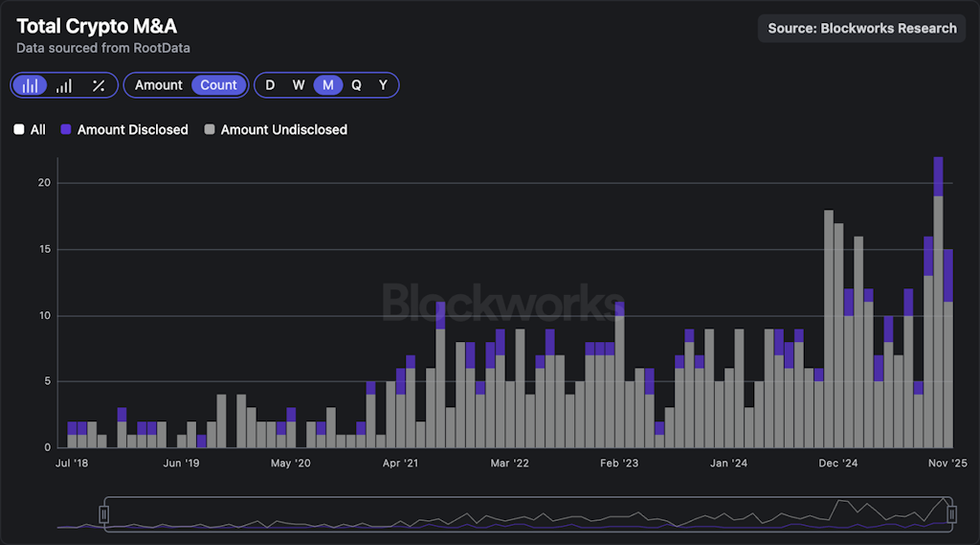Screen dimensions: 980x545
Task: Toggle Amount Undisclosed legend entry
Action: pyautogui.click(x=283, y=129)
